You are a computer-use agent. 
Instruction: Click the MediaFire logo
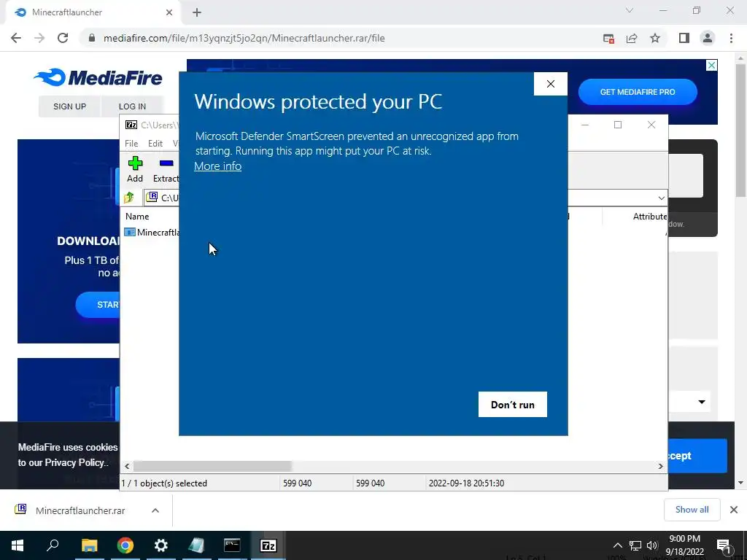coord(98,77)
